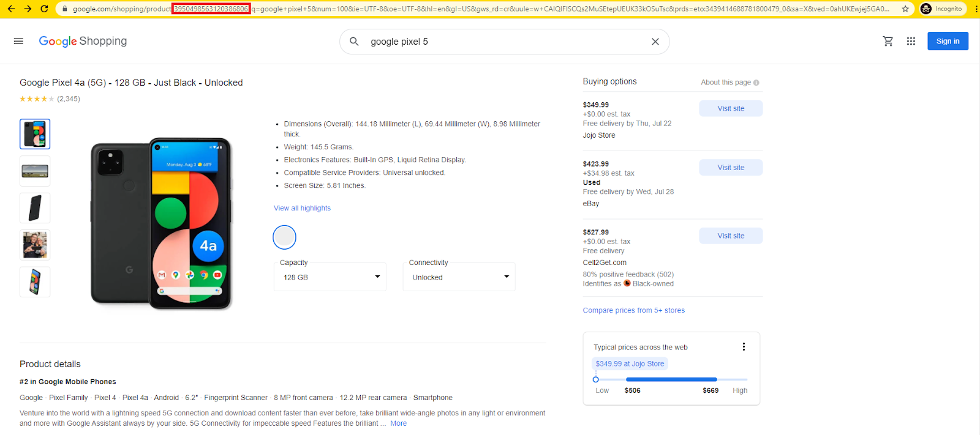Click the Jojo Store seller name
The width and height of the screenshot is (980, 435).
[x=599, y=135]
